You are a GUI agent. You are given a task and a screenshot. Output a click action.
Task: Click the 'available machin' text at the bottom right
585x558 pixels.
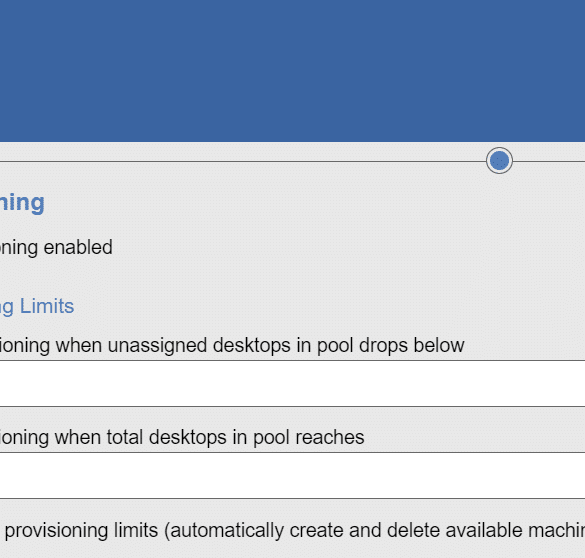[x=486, y=530]
